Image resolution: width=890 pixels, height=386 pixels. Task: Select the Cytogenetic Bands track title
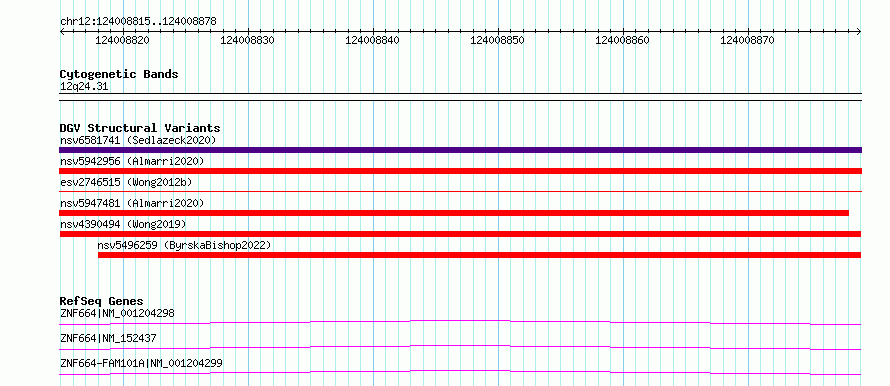pos(119,74)
